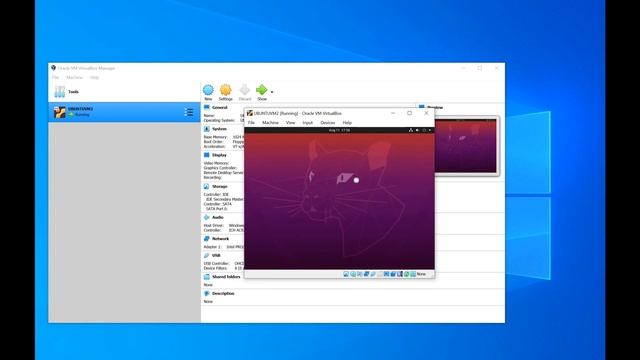Screen dimensions: 640x360
Task: Click the VirtualBox Manager title bar icon
Action: pos(53,68)
